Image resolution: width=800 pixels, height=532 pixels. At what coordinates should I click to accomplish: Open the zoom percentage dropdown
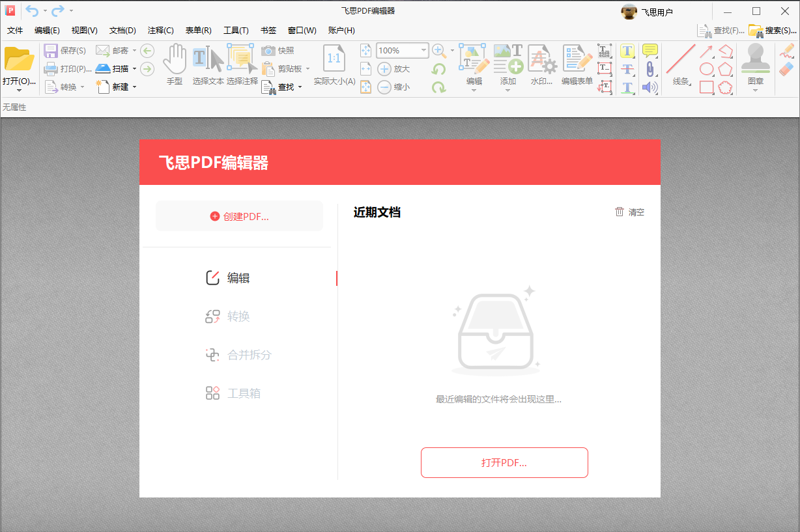coord(424,50)
